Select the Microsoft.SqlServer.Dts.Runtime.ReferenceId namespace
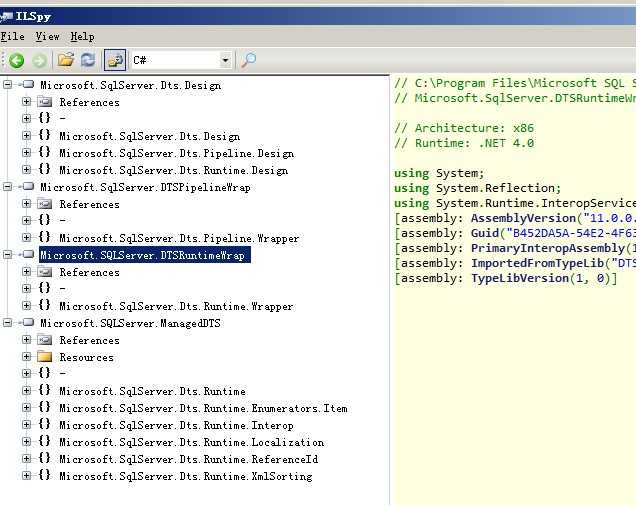Screen dimensions: 636x505 tap(189, 460)
